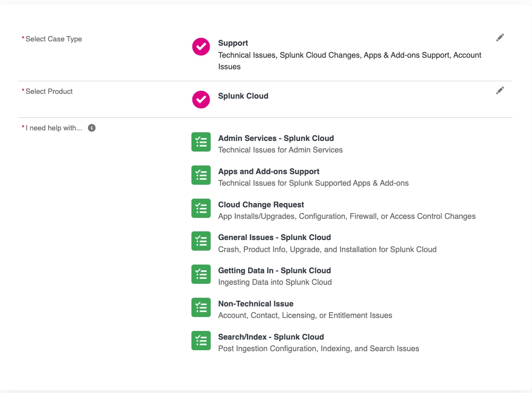Click 'Account, Contact, Licensing, or Entitlement Issues' text
The width and height of the screenshot is (532, 393).
tap(305, 316)
